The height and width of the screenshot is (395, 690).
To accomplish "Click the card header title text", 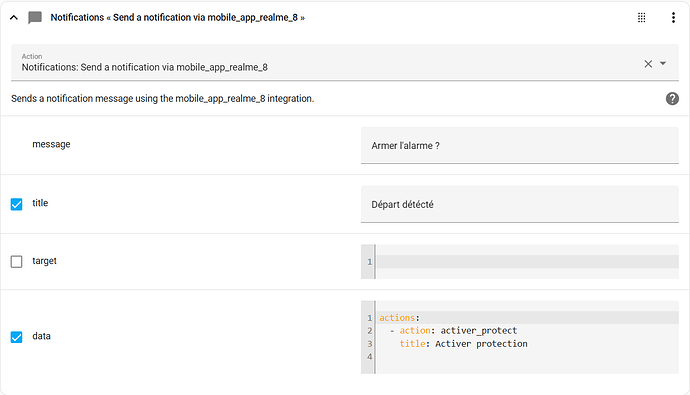I will click(x=177, y=18).
